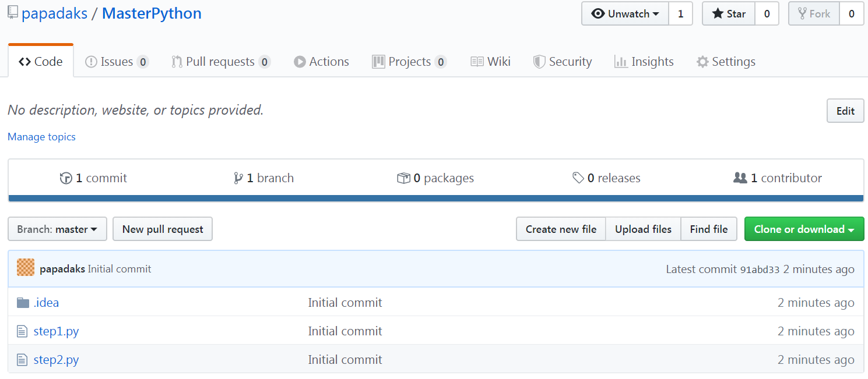View the 1 branch link
Viewport: 868px width, 379px height.
(x=263, y=178)
